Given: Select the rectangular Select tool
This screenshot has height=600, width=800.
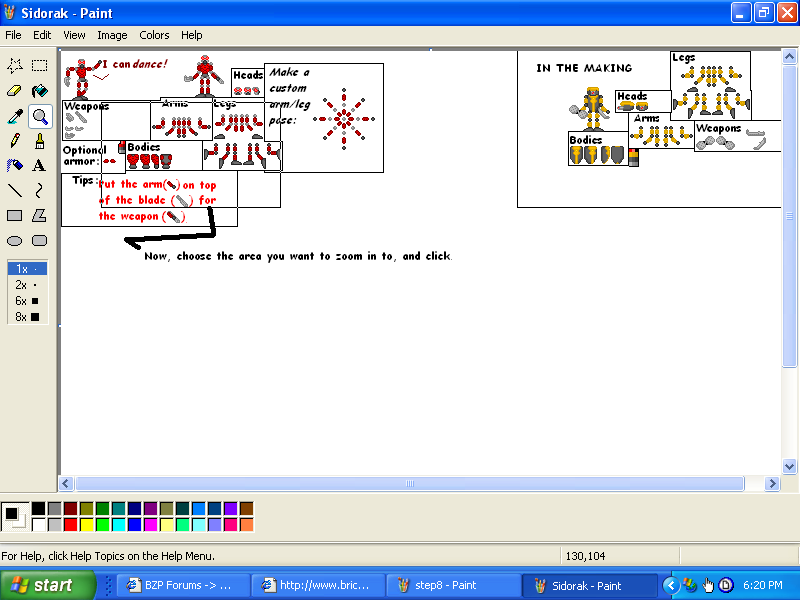Looking at the screenshot, I should (39, 65).
